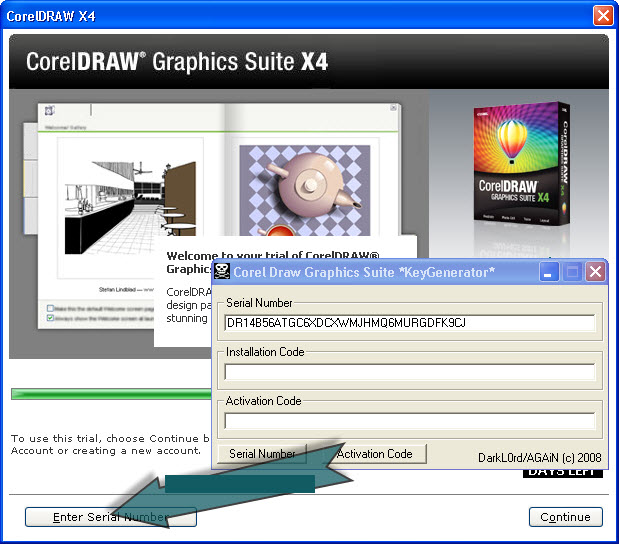Click the DarkL0rd/AGAiN (c) 2008 credit text
Viewport: 619px width, 544px height.
click(x=539, y=458)
